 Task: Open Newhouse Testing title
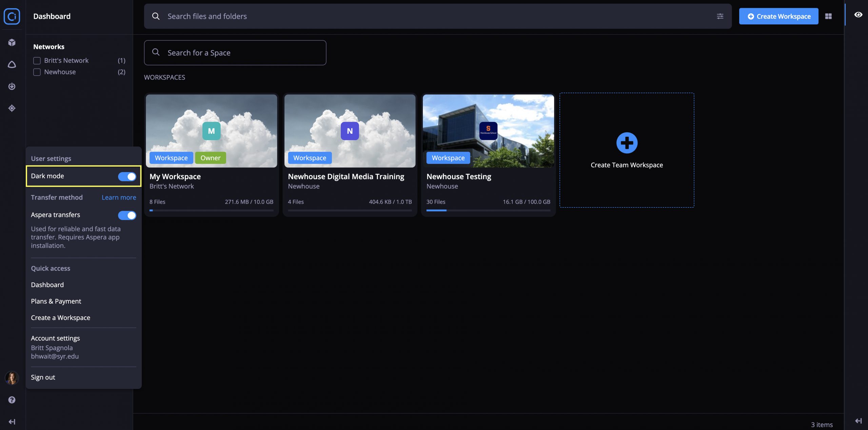pyautogui.click(x=458, y=176)
